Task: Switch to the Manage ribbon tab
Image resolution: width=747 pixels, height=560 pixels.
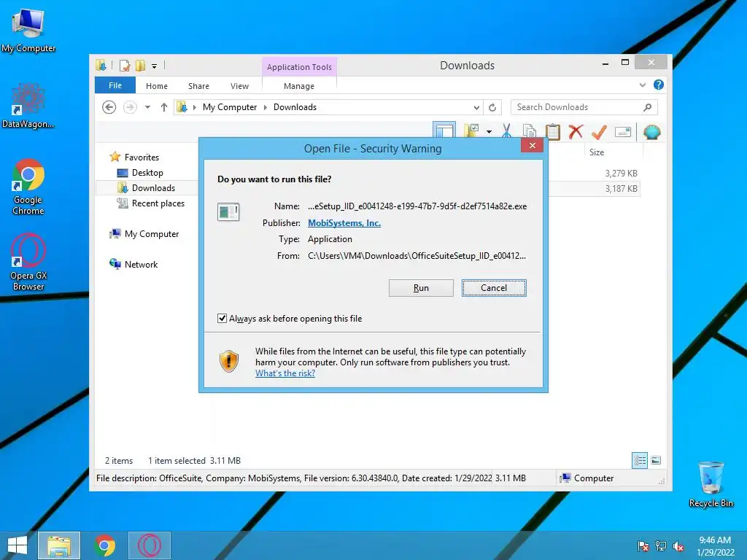Action: click(x=298, y=86)
